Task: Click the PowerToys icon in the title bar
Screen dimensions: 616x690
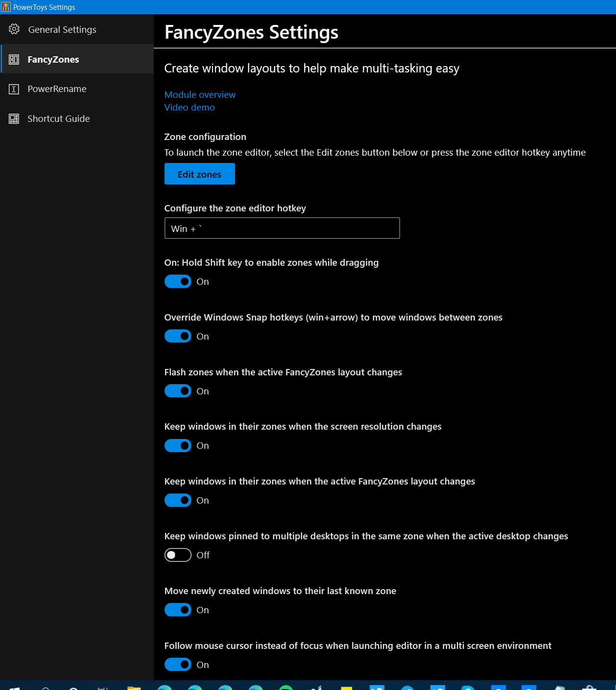Action: coord(5,6)
